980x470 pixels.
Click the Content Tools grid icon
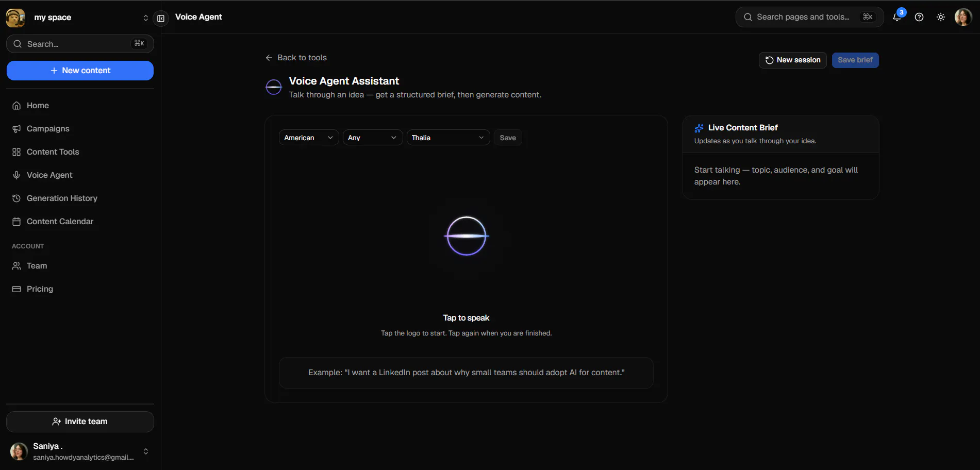tap(16, 152)
